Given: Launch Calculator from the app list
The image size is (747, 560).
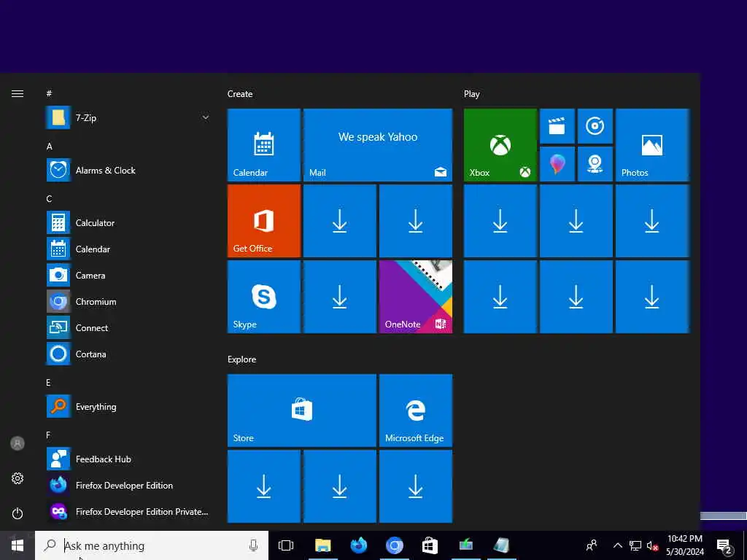Looking at the screenshot, I should point(128,222).
